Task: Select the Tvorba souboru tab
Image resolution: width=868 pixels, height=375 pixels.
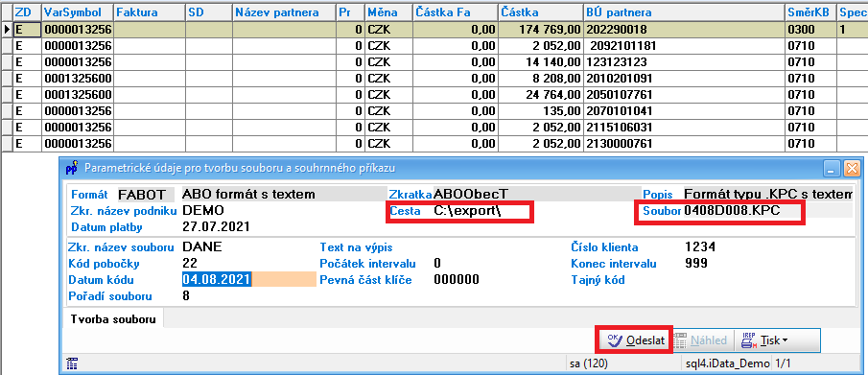Action: pos(113,319)
